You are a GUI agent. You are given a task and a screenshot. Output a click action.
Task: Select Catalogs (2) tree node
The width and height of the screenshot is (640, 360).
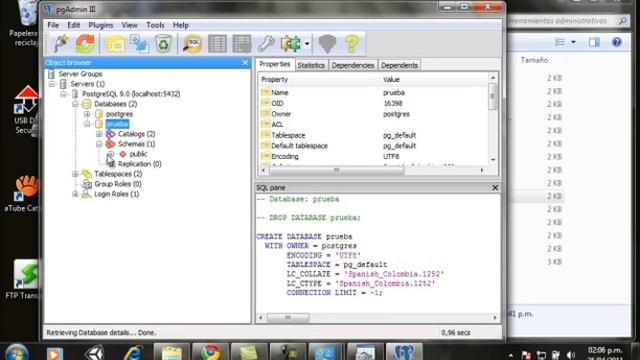pos(136,134)
